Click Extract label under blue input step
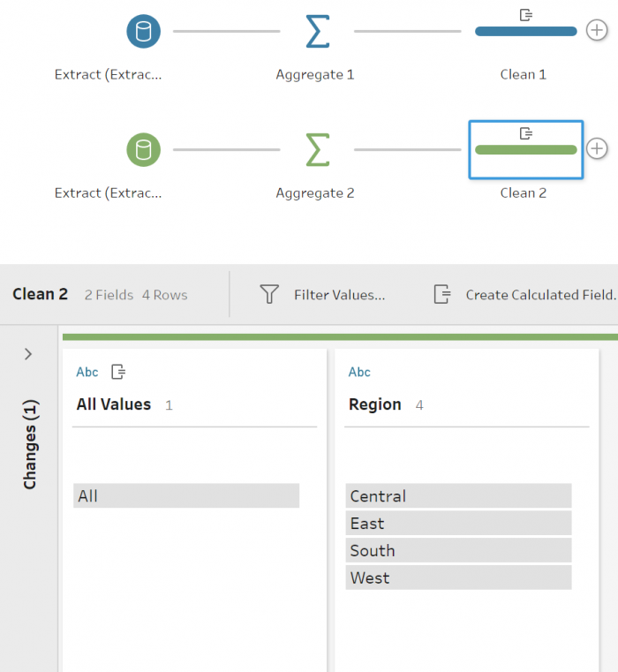618x672 pixels. tap(108, 74)
